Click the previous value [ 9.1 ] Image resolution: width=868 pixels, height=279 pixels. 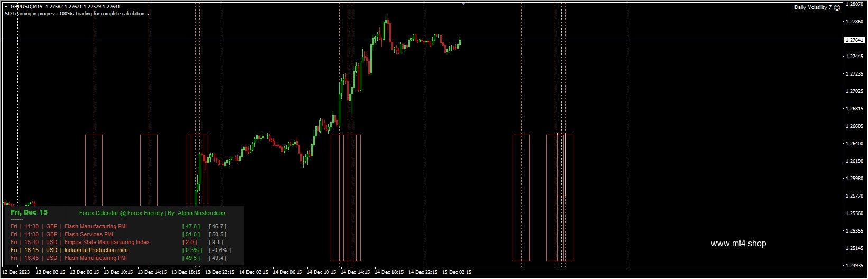216,242
